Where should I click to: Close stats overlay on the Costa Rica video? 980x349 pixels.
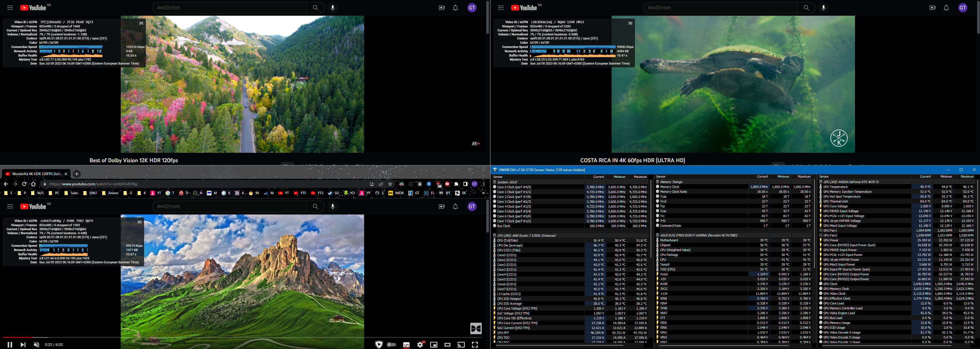pyautogui.click(x=630, y=23)
